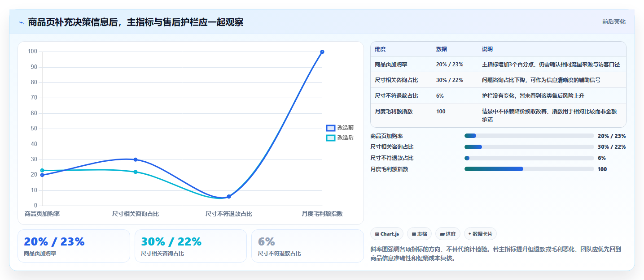The width and height of the screenshot is (644, 280).
Task: Click the 改造后 data point at 22
Action: tap(136, 172)
